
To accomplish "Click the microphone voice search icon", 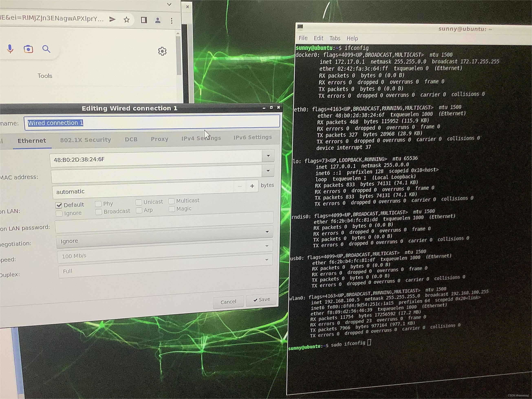I will point(10,49).
